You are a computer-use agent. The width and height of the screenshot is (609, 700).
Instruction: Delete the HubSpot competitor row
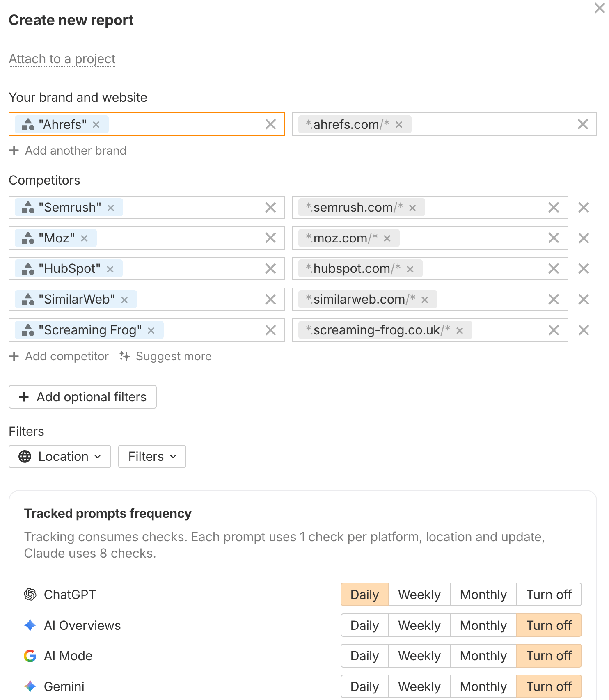[584, 269]
